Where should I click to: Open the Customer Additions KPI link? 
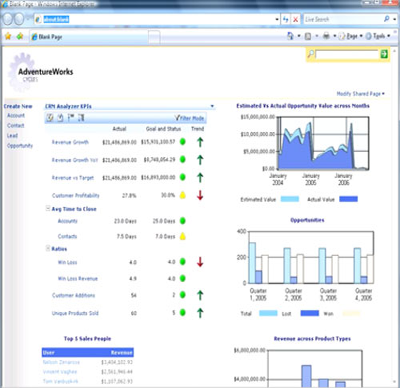coord(74,295)
